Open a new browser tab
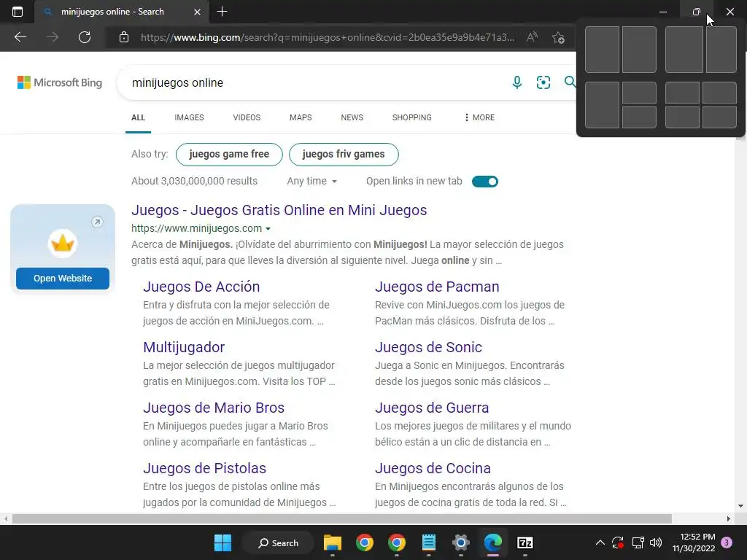The height and width of the screenshot is (560, 747). [222, 12]
